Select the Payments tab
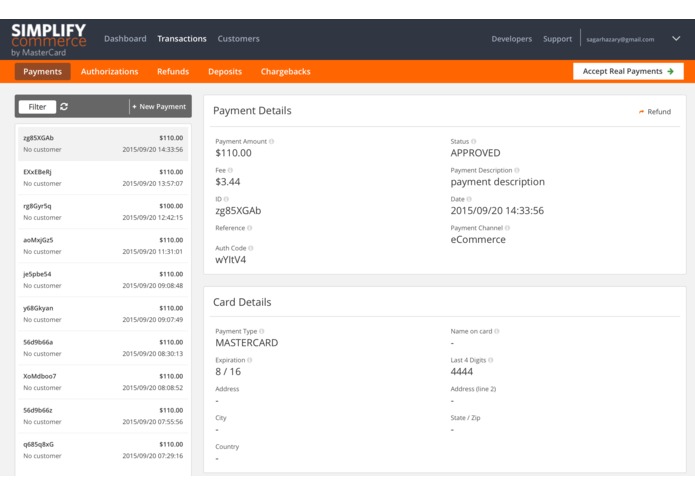This screenshot has height=494, width=695. [x=43, y=71]
